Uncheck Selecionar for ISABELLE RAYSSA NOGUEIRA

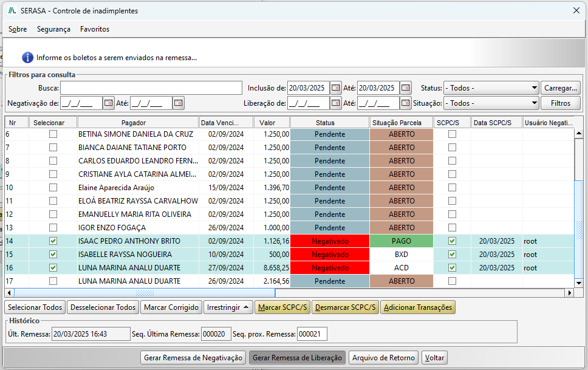pyautogui.click(x=53, y=255)
